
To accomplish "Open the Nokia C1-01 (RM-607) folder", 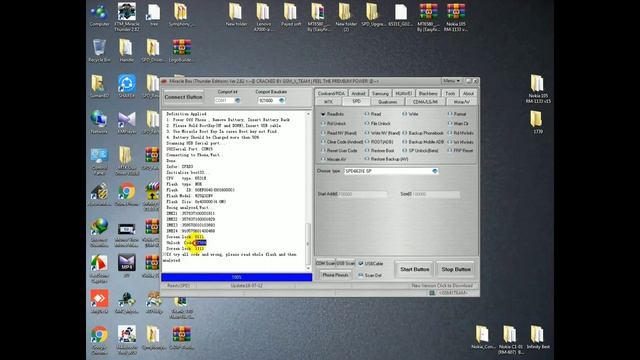I will [510, 340].
